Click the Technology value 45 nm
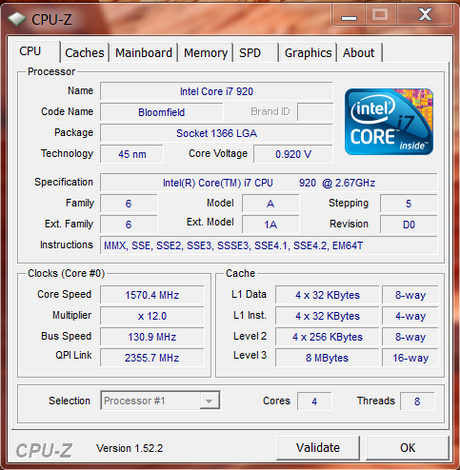 pyautogui.click(x=132, y=154)
